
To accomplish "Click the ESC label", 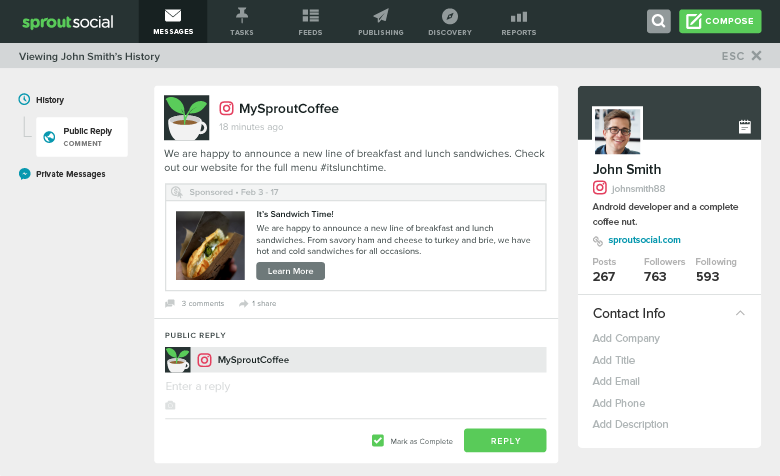I will pos(733,56).
